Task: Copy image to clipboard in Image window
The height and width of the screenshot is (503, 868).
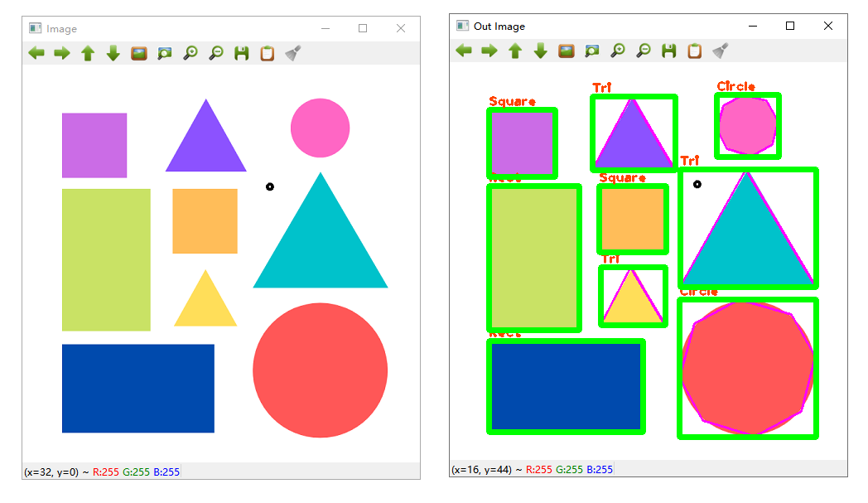Action: tap(268, 53)
